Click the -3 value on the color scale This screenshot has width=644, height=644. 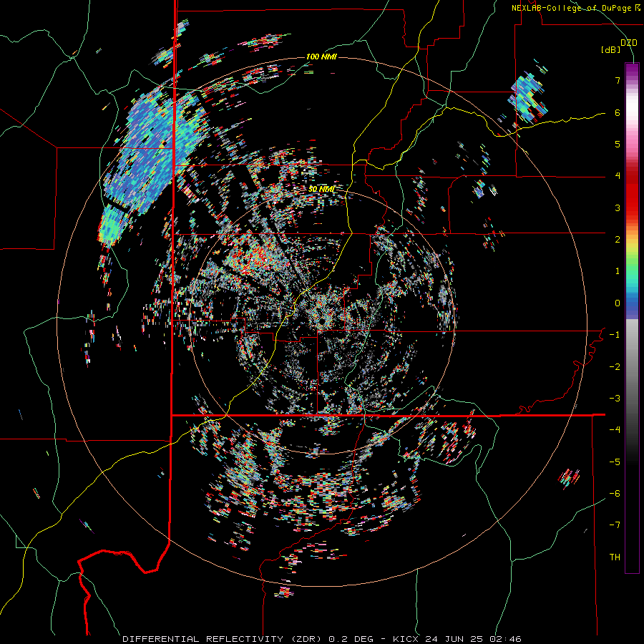(x=615, y=399)
